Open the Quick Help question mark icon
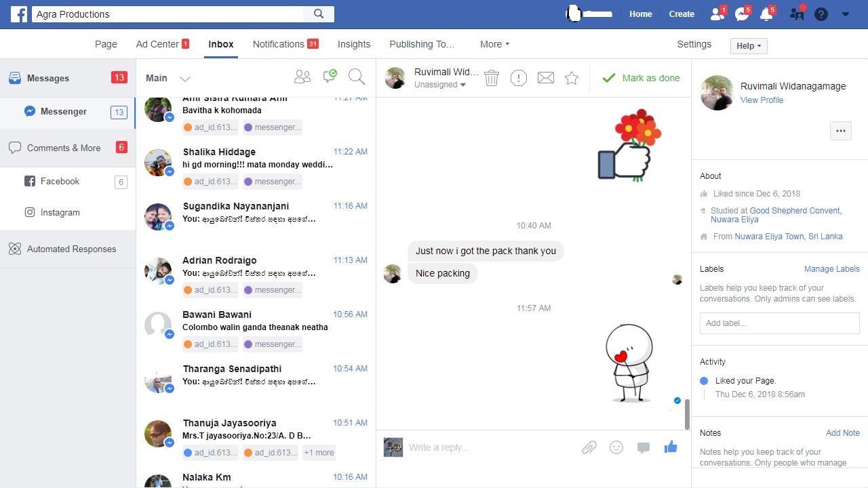 coord(821,14)
